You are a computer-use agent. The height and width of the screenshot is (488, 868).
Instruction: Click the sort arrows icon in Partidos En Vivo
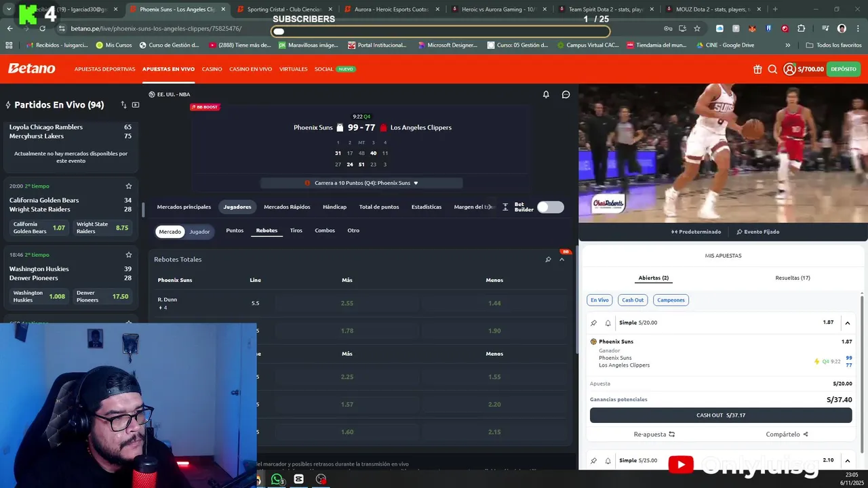[123, 105]
